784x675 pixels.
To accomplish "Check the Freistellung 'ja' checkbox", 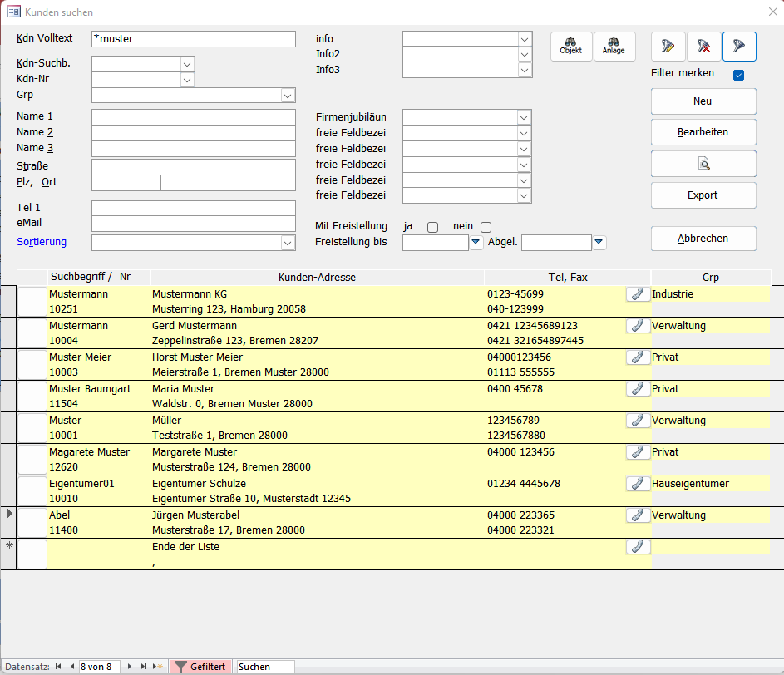I will click(x=432, y=227).
